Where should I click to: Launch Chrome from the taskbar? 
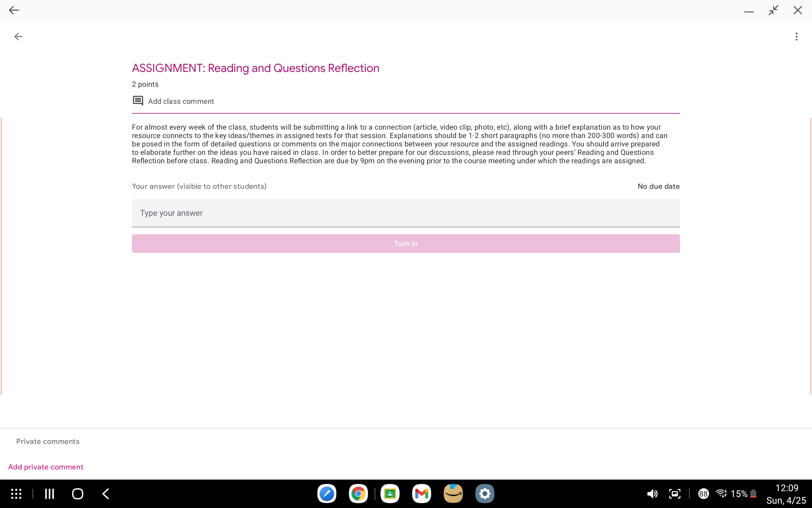(x=358, y=494)
